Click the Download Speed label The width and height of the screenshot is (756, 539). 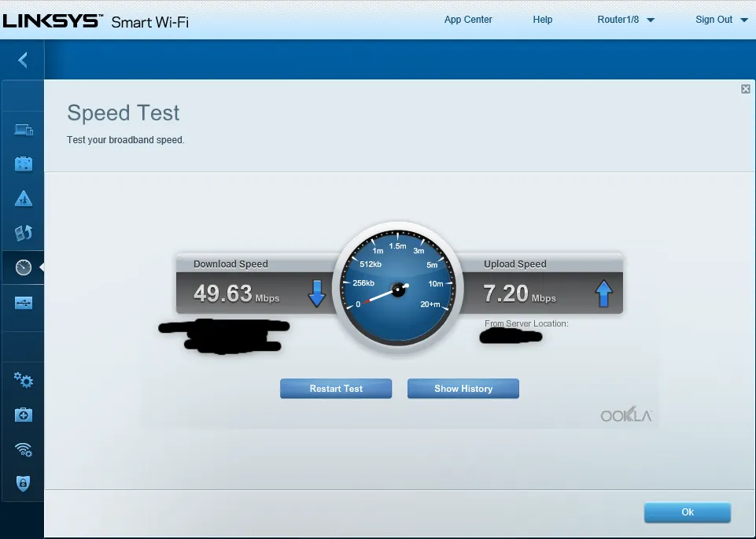(230, 264)
